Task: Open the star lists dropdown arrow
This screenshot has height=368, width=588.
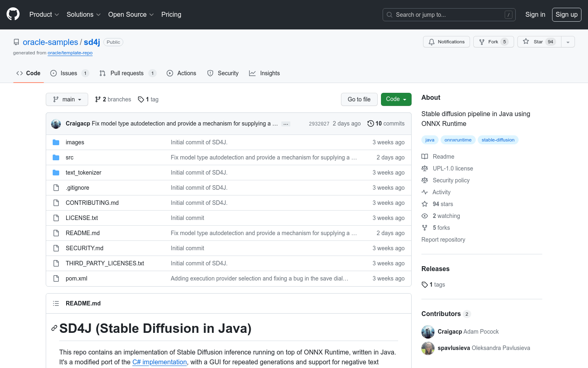Action: (568, 42)
